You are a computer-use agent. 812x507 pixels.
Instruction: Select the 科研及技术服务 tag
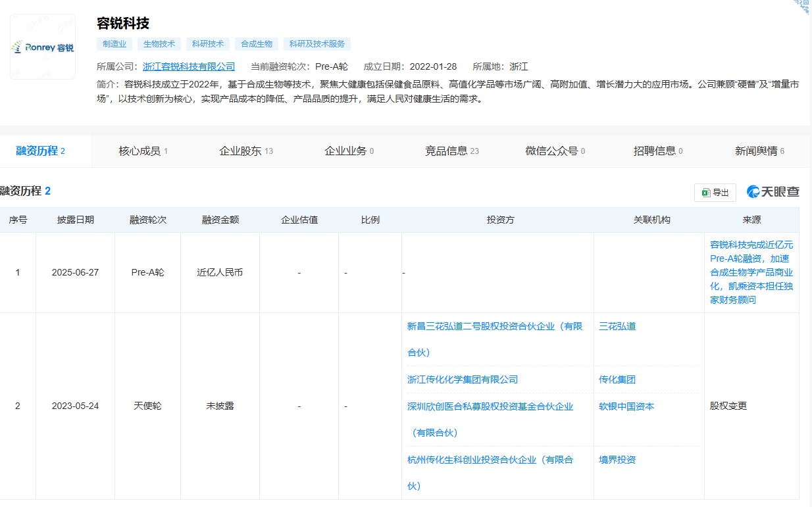[x=317, y=44]
